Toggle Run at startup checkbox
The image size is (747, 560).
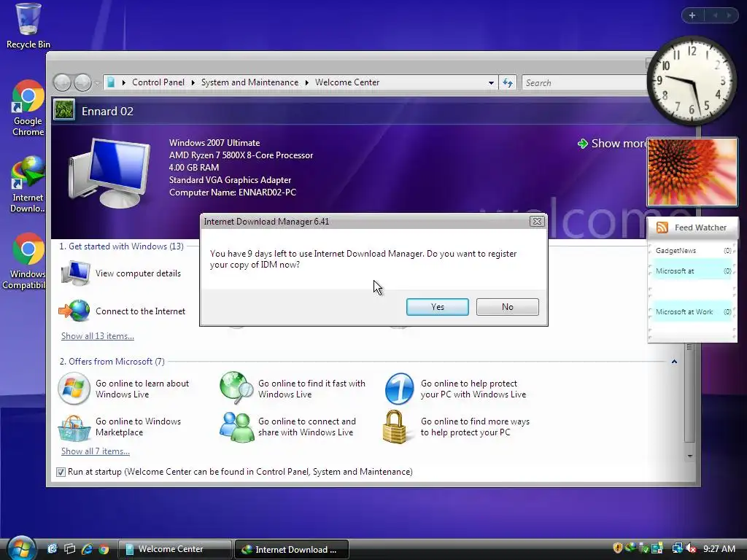61,472
